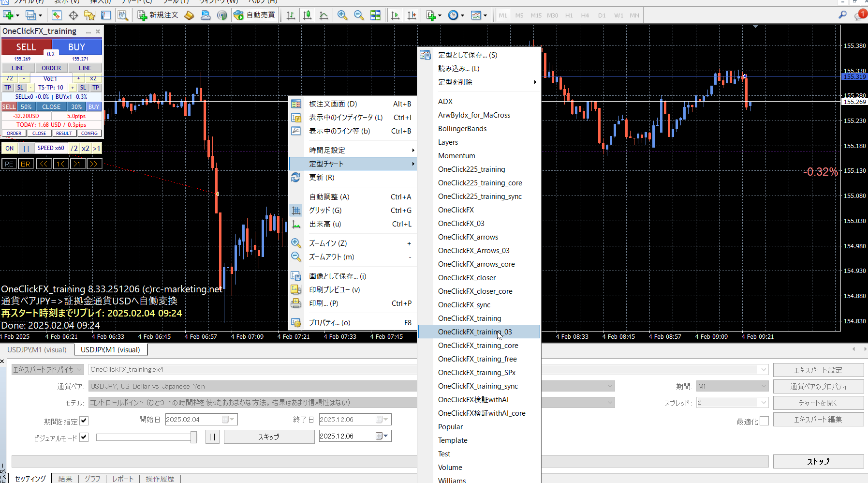The height and width of the screenshot is (483, 868).
Task: Click the search magnifier icon at top right
Action: click(842, 15)
